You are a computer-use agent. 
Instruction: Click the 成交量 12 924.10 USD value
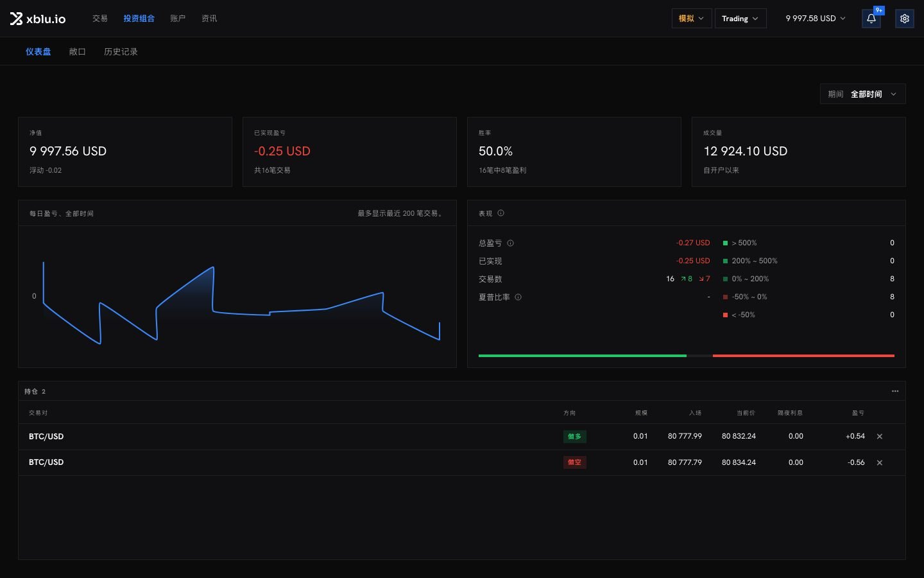coord(746,152)
